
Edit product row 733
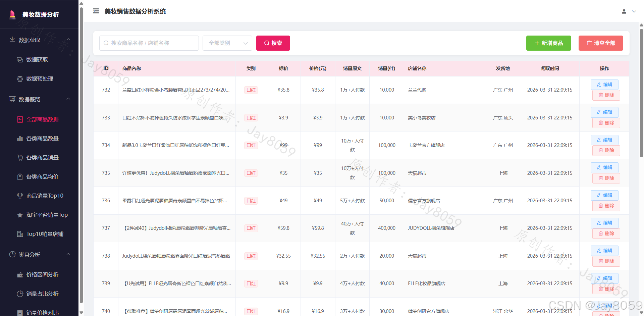click(x=604, y=112)
